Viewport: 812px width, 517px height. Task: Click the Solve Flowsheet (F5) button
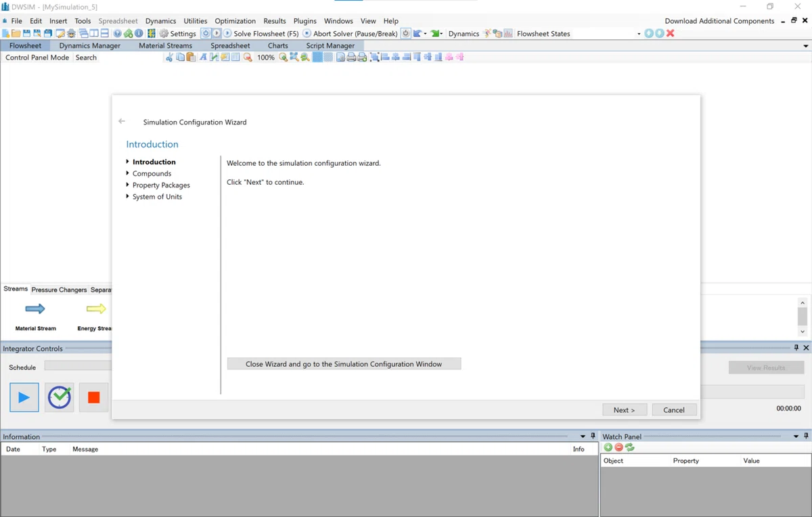261,33
